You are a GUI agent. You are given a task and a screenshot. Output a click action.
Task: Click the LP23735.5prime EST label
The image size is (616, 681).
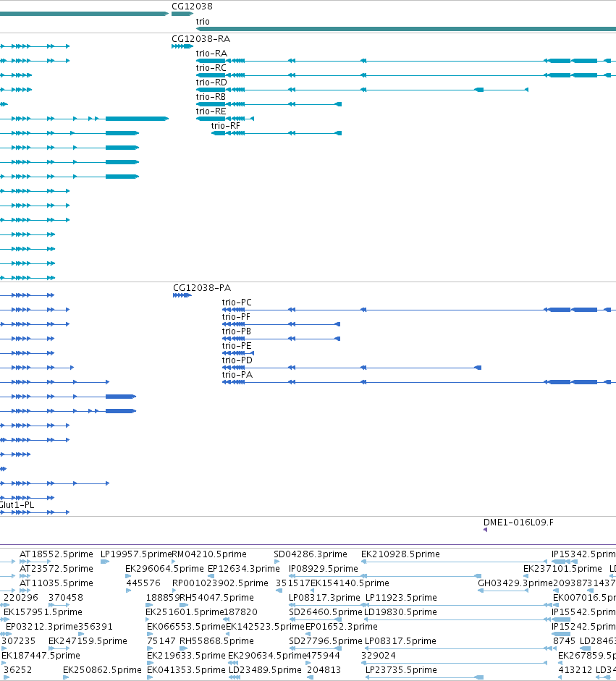pos(401,670)
